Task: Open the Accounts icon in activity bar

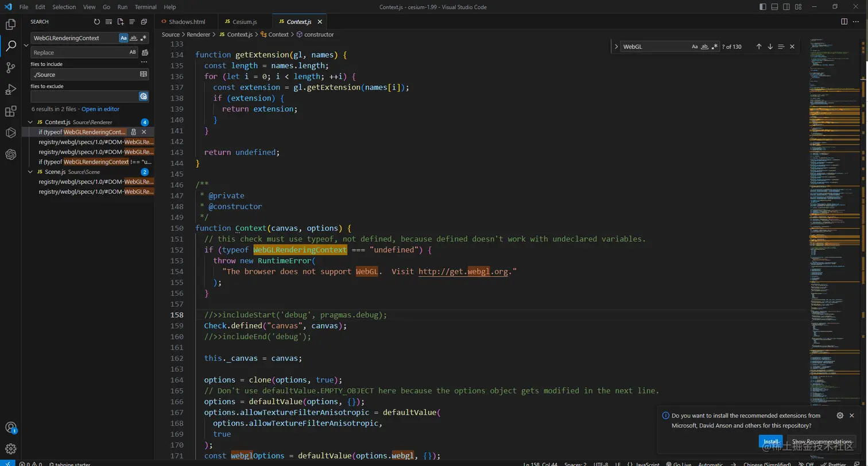Action: pos(10,428)
